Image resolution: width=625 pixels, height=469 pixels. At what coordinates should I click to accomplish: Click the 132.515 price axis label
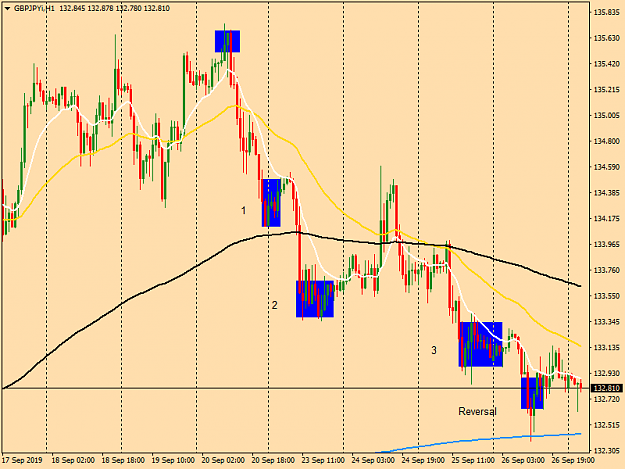click(607, 425)
